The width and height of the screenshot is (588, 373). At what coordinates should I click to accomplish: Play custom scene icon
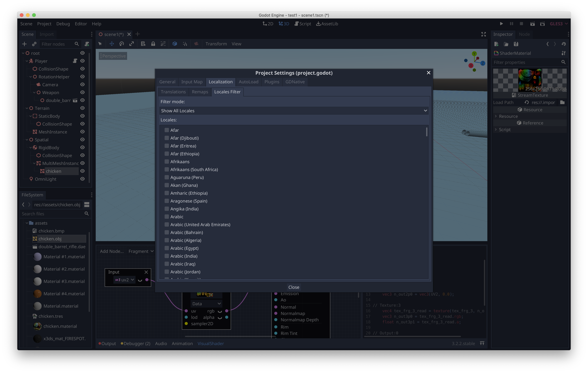click(x=543, y=24)
